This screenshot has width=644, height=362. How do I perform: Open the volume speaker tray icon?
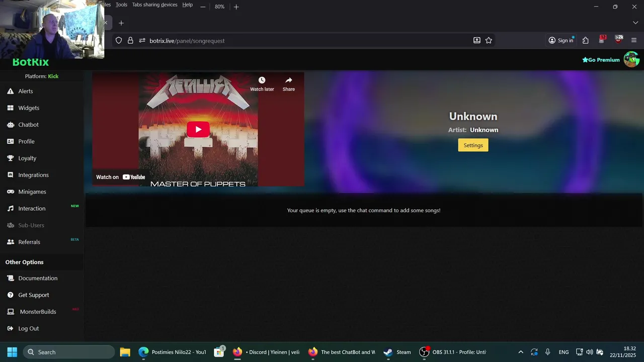[590, 352]
